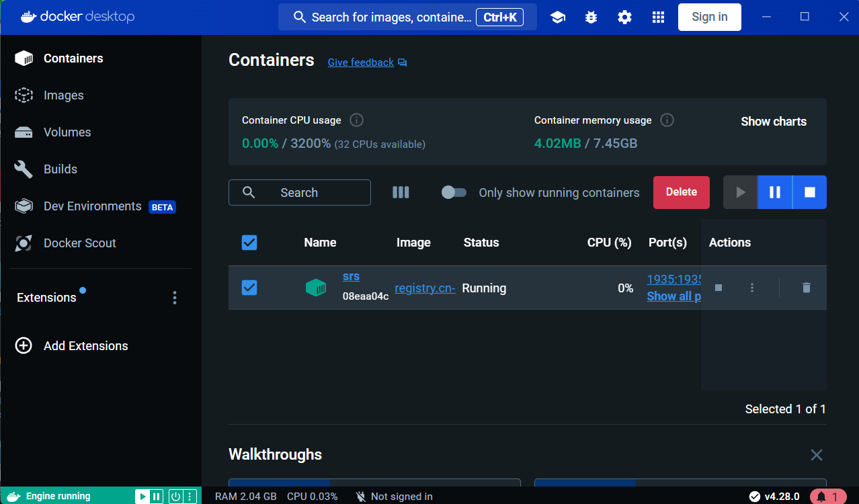Focus the global search bar for images, containers
The width and height of the screenshot is (859, 504).
[407, 17]
